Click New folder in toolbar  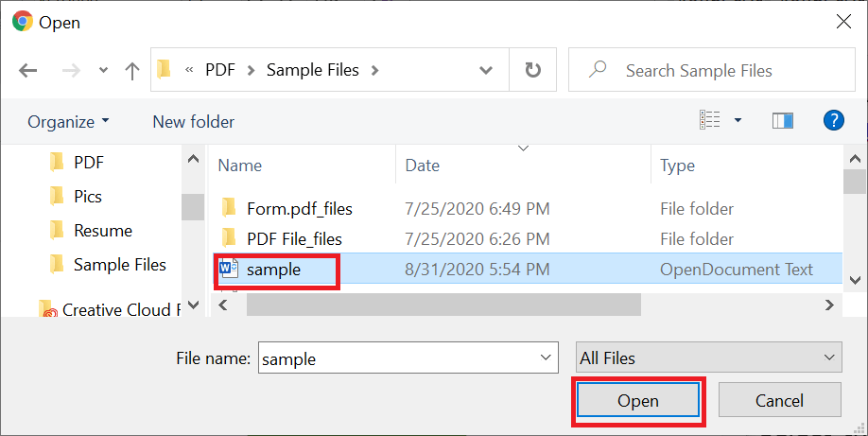pyautogui.click(x=193, y=121)
